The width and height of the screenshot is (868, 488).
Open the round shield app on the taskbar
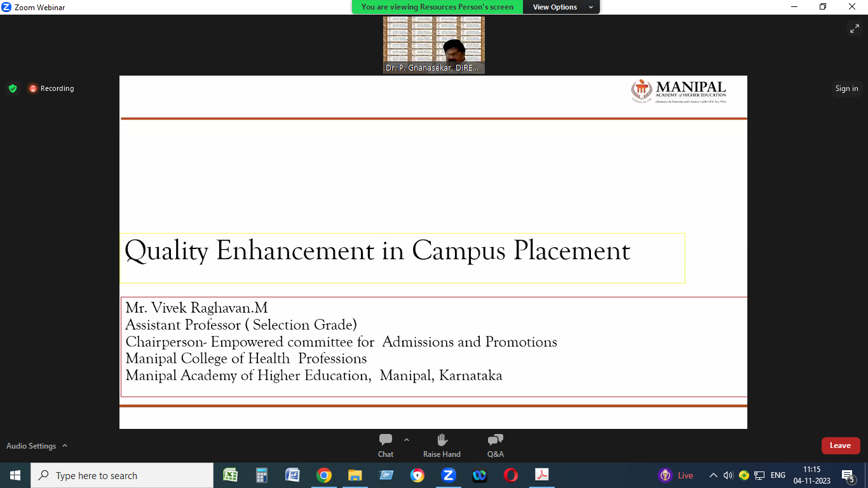[x=417, y=475]
